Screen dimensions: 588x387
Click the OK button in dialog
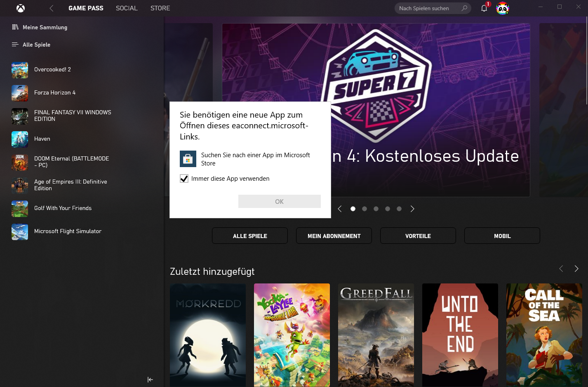pos(280,201)
